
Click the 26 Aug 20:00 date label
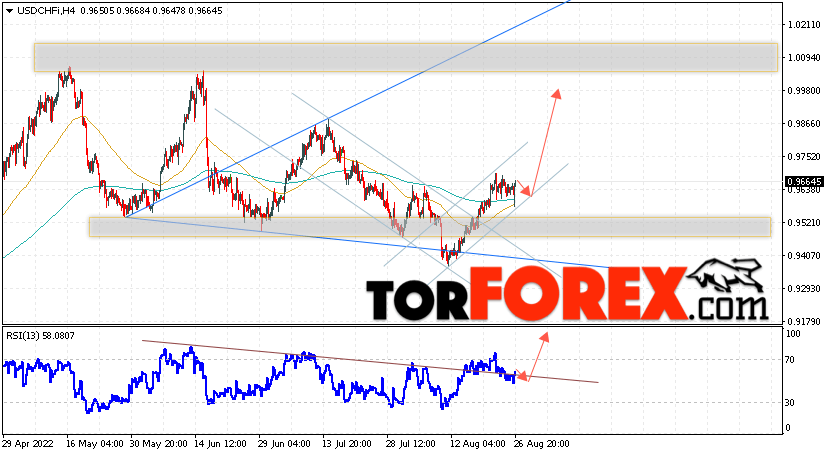tap(542, 443)
